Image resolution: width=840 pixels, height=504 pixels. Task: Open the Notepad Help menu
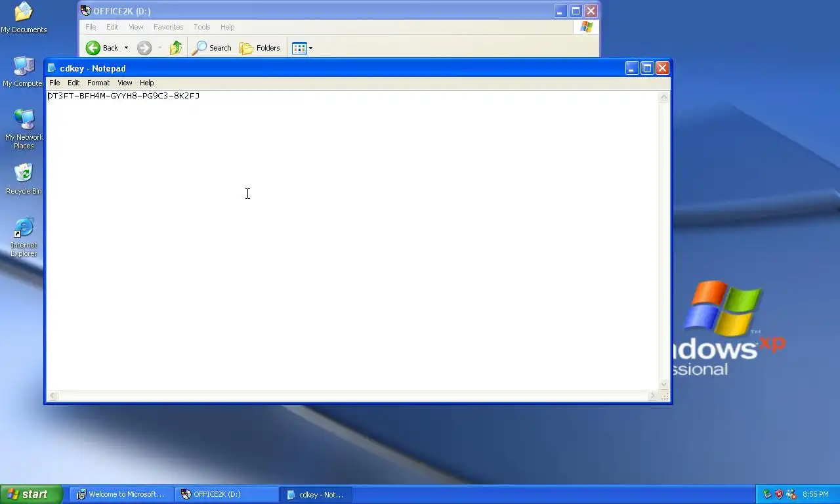coord(146,83)
